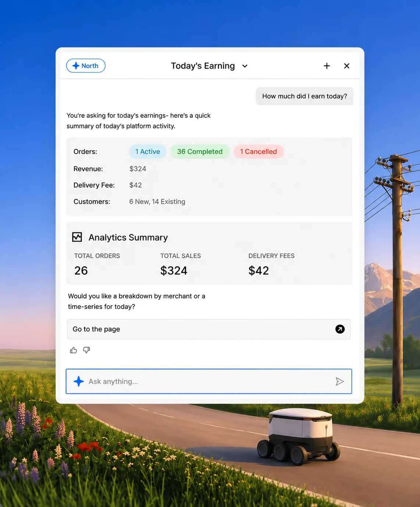Click the Orders: row label
The width and height of the screenshot is (420, 507).
coord(85,152)
